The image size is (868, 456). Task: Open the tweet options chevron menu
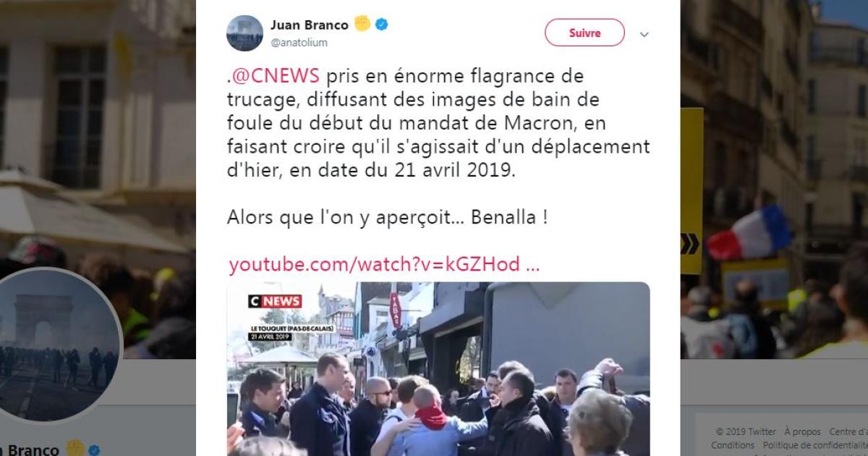[644, 34]
